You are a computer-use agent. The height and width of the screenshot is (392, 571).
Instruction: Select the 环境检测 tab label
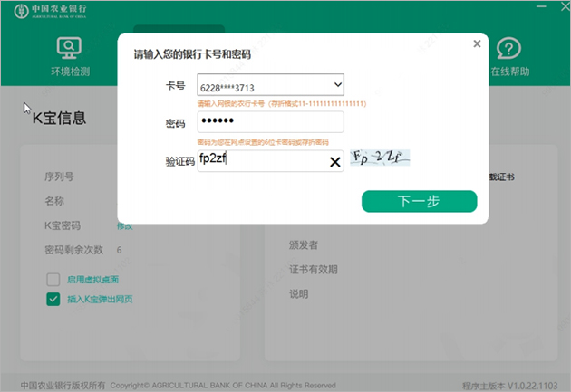tap(70, 72)
